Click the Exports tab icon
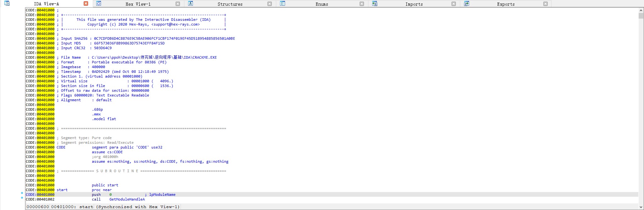 pyautogui.click(x=467, y=3)
